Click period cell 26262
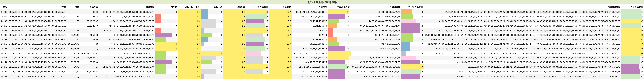644x79 pixels. click(4, 26)
